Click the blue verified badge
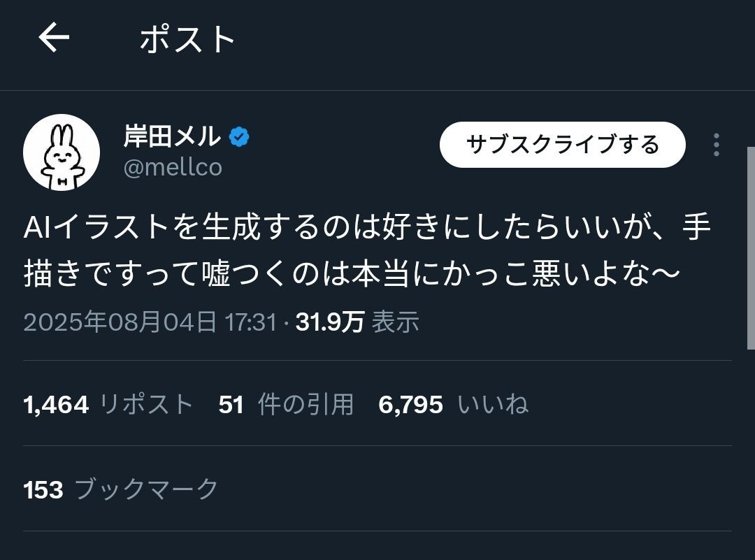Screen dimensions: 755x560 240,137
